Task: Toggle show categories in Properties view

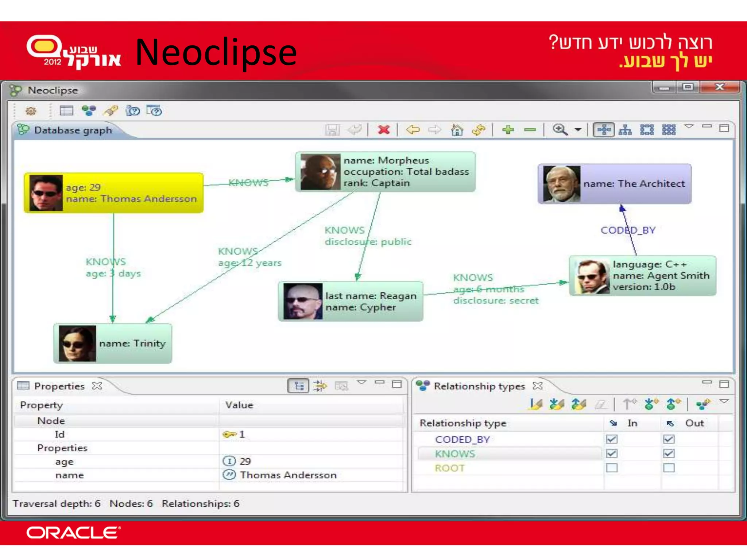Action: [298, 386]
